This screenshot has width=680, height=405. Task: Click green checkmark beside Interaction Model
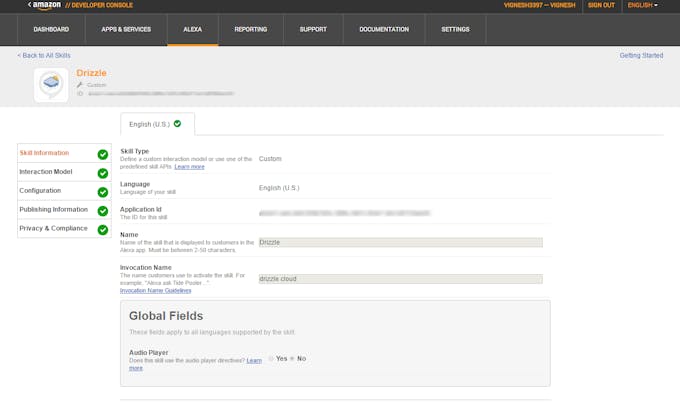pos(103,173)
